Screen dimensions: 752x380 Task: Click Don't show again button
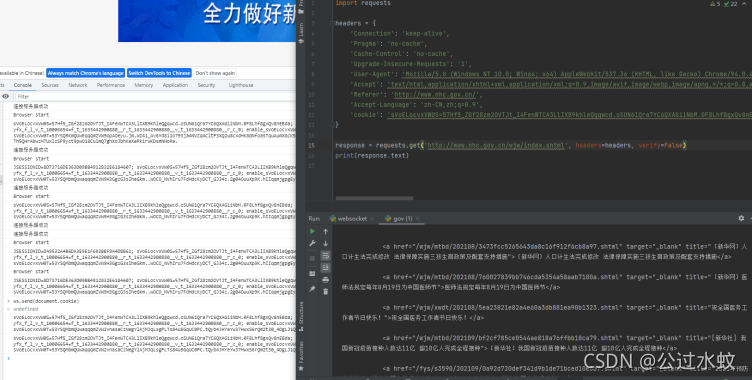tap(215, 73)
